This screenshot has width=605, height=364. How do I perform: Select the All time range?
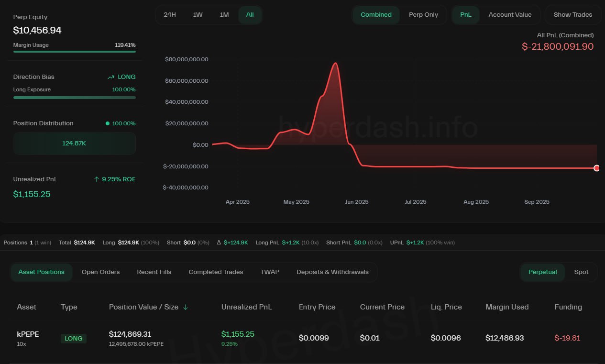(x=250, y=15)
